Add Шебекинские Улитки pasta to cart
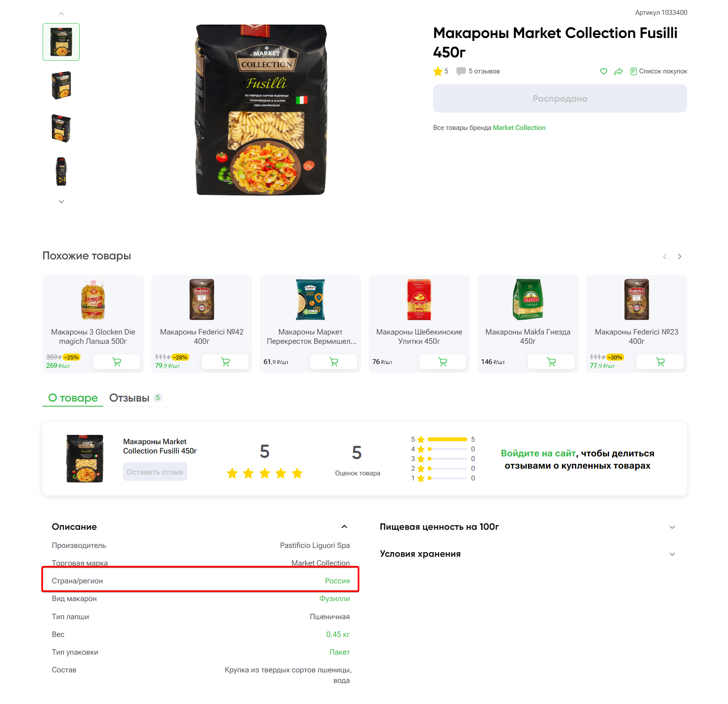The height and width of the screenshot is (704, 728). tap(442, 361)
